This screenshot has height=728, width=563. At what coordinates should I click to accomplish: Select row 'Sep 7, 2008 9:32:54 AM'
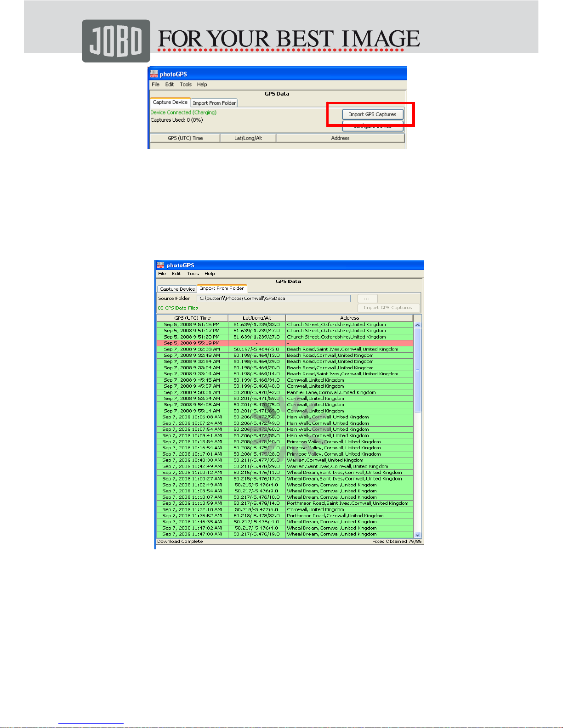click(285, 361)
